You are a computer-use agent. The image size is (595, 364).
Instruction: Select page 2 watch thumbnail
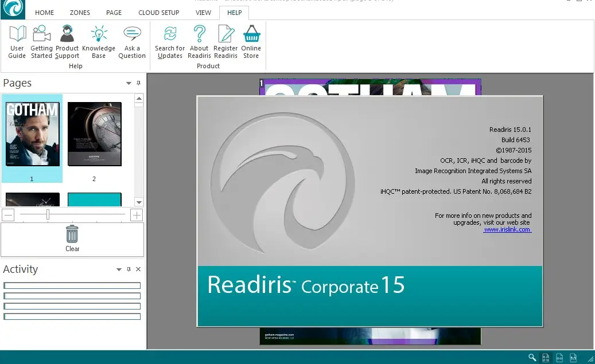[x=95, y=134]
